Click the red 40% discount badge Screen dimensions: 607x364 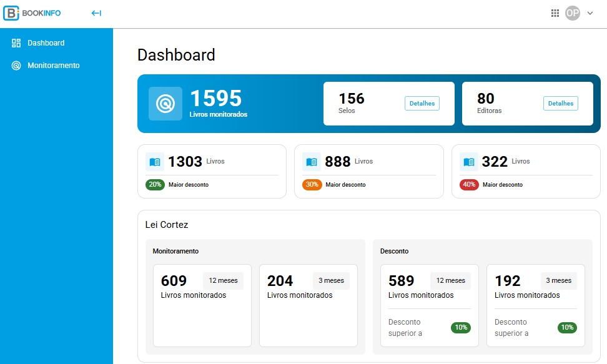tap(469, 185)
